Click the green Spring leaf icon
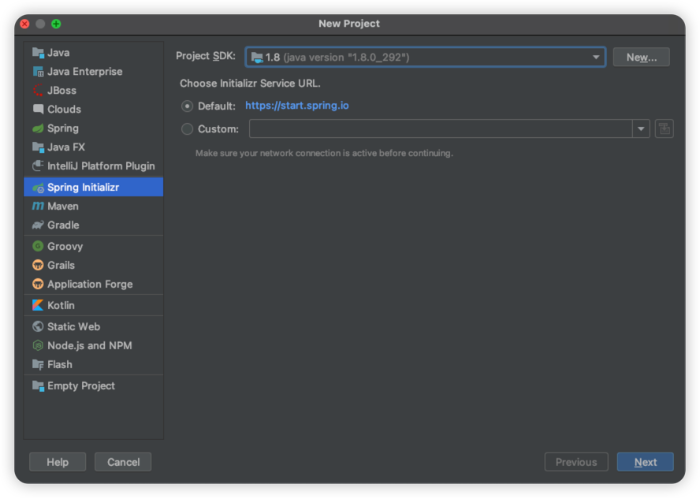 pyautogui.click(x=38, y=129)
